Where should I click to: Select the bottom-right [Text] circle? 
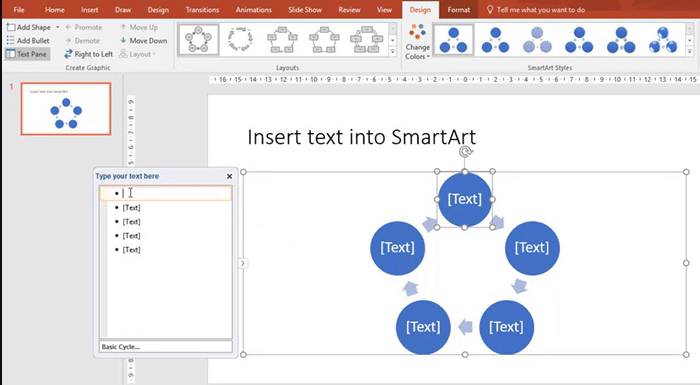coord(507,327)
